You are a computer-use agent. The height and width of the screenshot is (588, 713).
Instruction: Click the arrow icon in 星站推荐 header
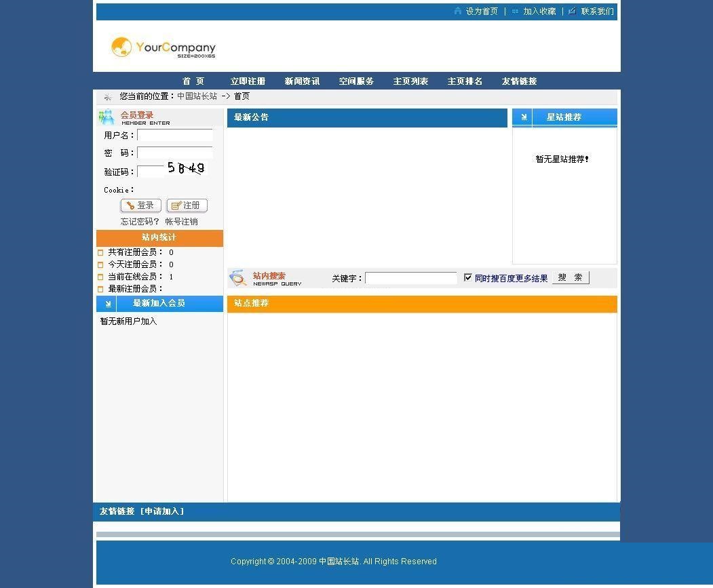[523, 117]
